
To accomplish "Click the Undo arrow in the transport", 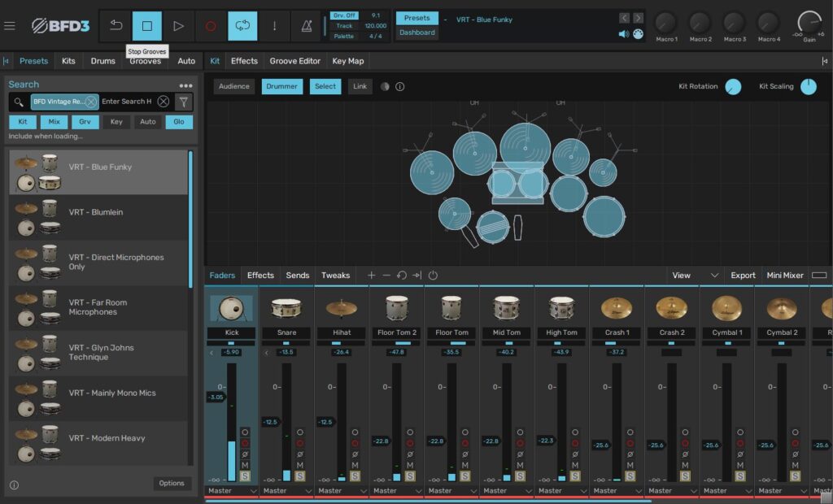I will click(116, 26).
